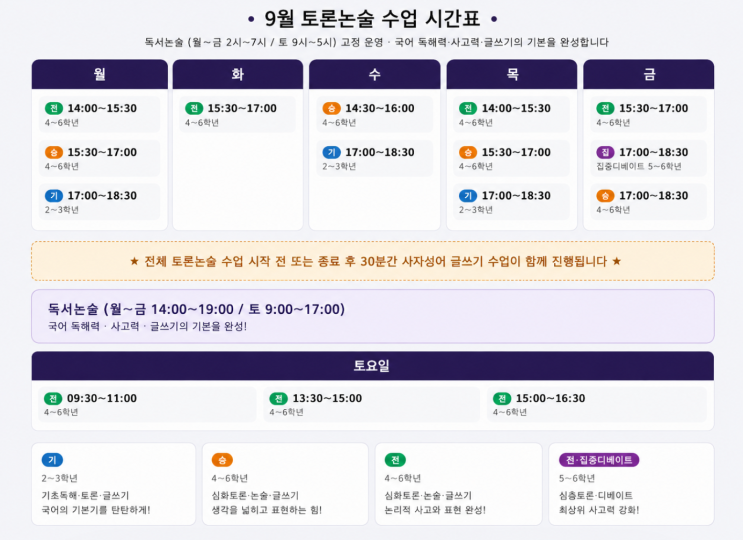The height and width of the screenshot is (540, 743).
Task: Click blue 기 badge in bottom legend card
Action: 52,460
